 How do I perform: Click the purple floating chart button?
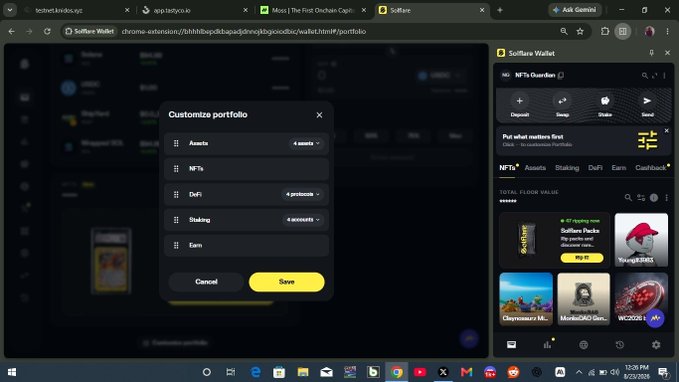tap(655, 318)
